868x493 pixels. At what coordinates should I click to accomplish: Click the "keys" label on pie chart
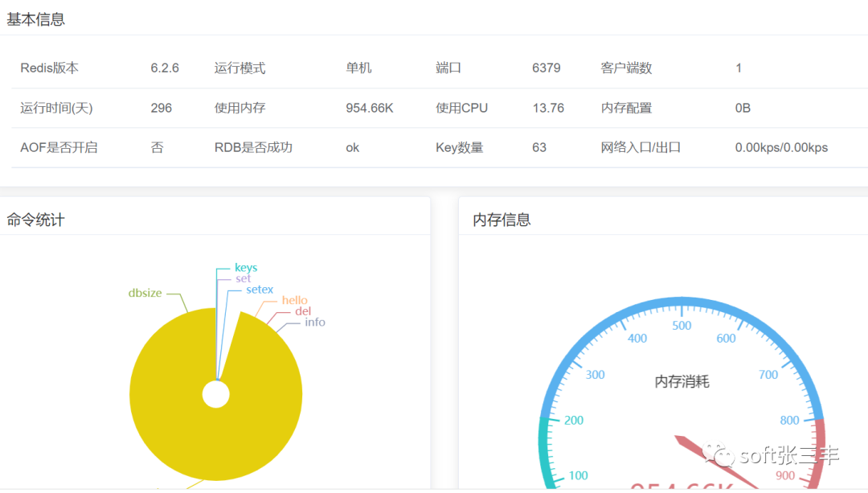pos(245,268)
